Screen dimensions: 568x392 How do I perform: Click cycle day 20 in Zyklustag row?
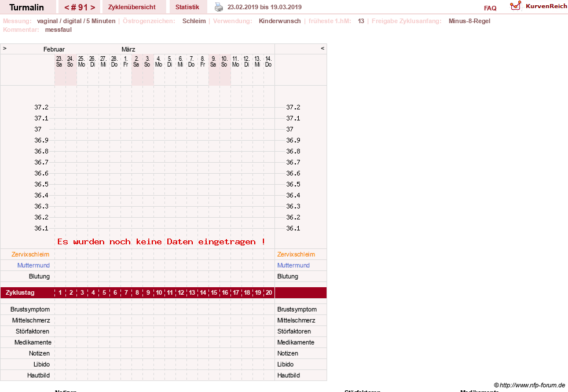coord(269,293)
